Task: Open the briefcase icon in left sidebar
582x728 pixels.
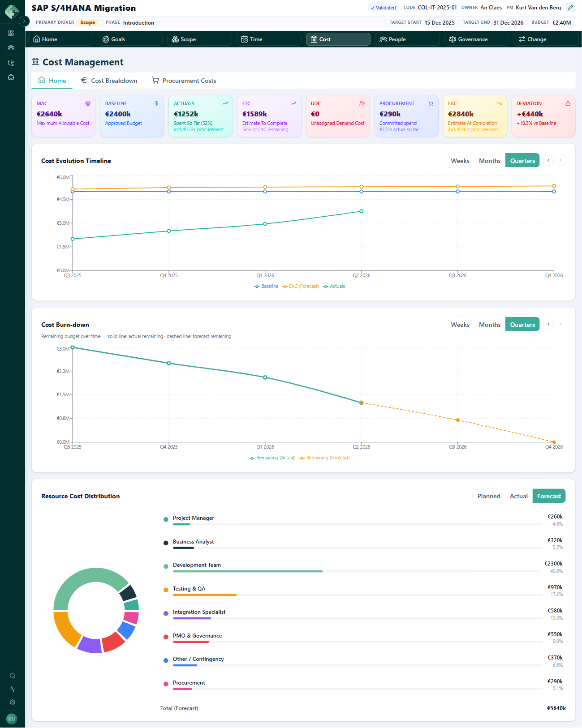Action: click(11, 77)
